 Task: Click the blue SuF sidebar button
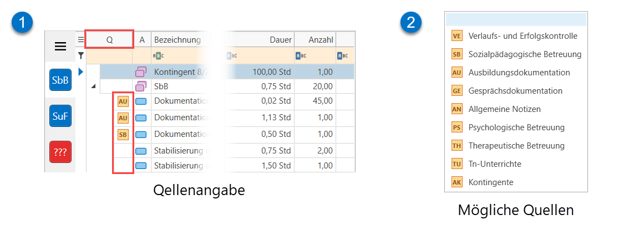60,116
